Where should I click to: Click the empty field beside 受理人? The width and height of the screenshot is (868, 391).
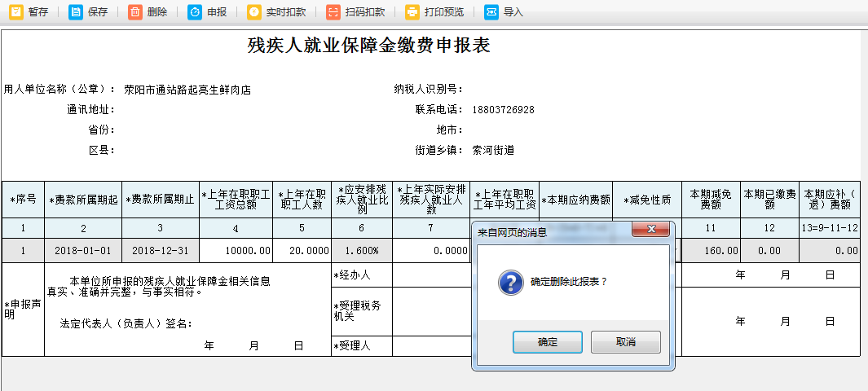point(432,345)
